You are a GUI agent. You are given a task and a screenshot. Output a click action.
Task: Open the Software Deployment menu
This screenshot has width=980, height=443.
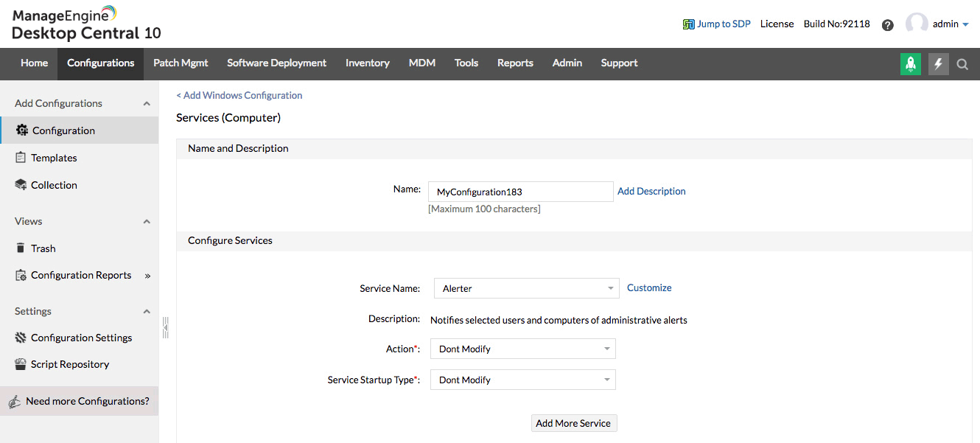tap(276, 63)
